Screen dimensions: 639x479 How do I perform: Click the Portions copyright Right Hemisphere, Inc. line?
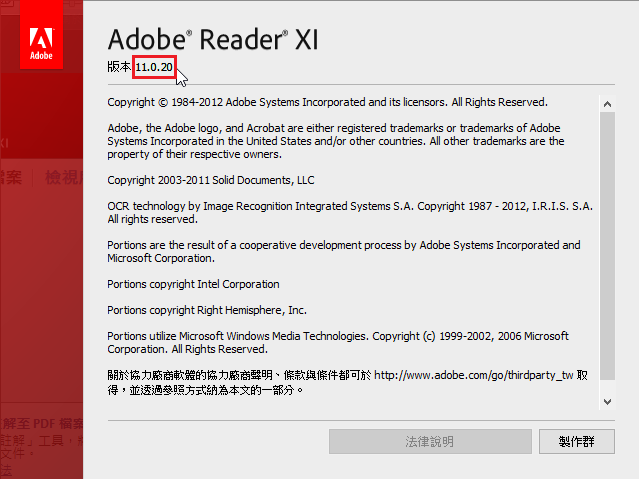click(207, 310)
